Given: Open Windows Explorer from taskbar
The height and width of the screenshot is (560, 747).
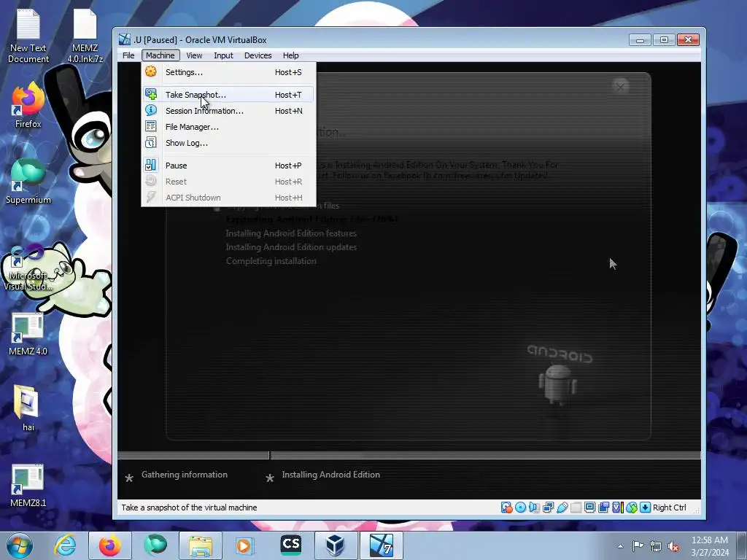Looking at the screenshot, I should (x=201, y=545).
